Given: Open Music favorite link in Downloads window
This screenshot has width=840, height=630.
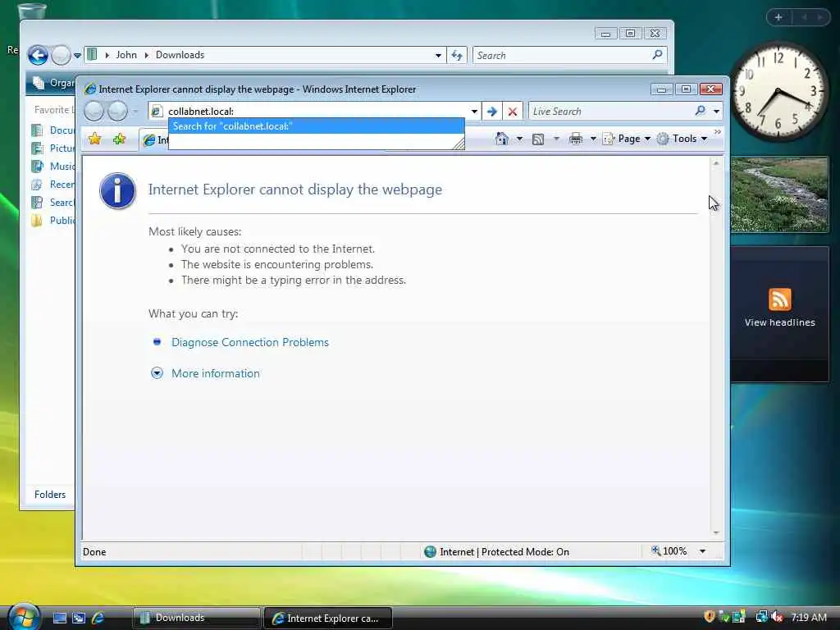Looking at the screenshot, I should coord(53,167).
